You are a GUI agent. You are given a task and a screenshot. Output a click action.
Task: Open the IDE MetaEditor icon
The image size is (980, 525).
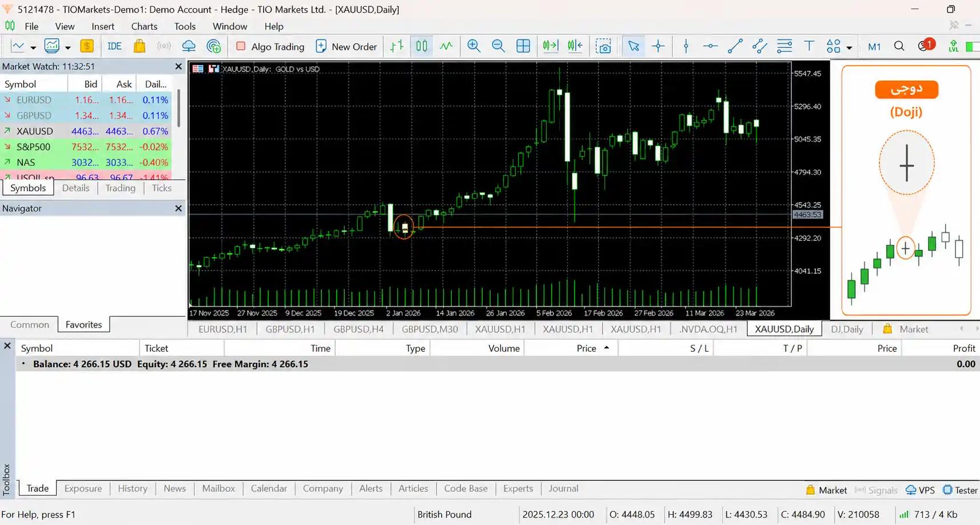tap(114, 46)
